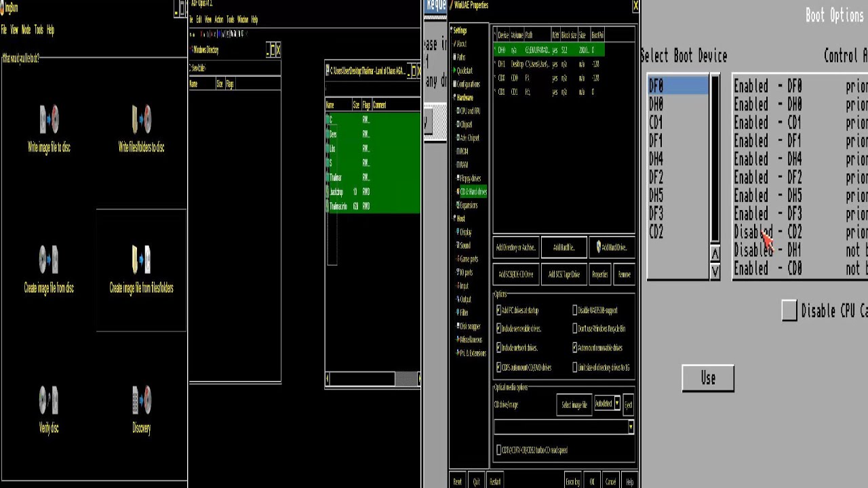This screenshot has height=488, width=868.
Task: Toggle Limit size of directory drives checkbox
Action: click(x=575, y=367)
